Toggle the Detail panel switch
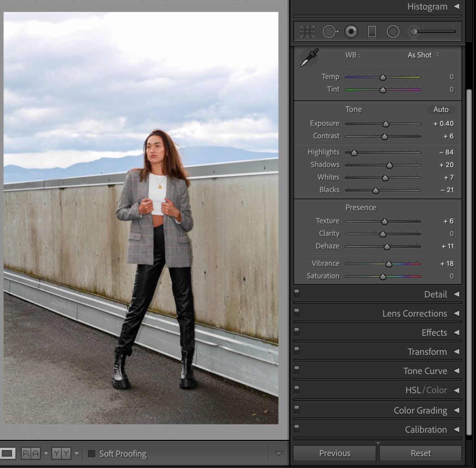Viewport: 476px width, 468px height. pos(297,293)
